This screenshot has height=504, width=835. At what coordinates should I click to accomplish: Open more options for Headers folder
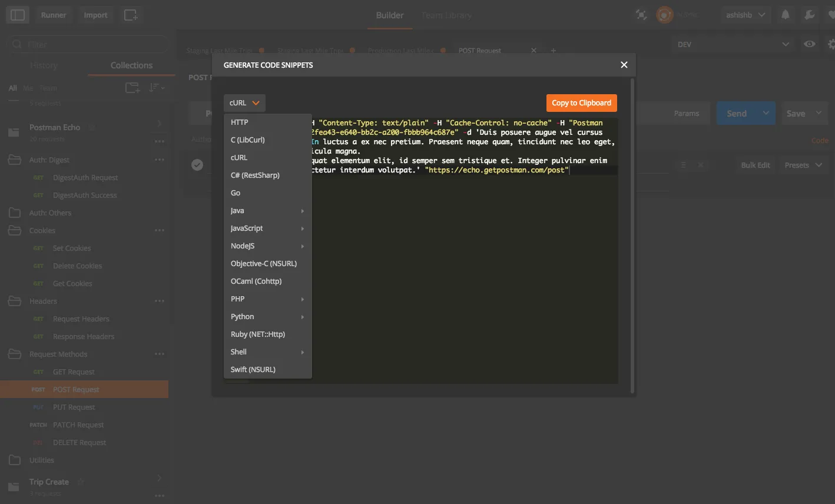coord(159,301)
